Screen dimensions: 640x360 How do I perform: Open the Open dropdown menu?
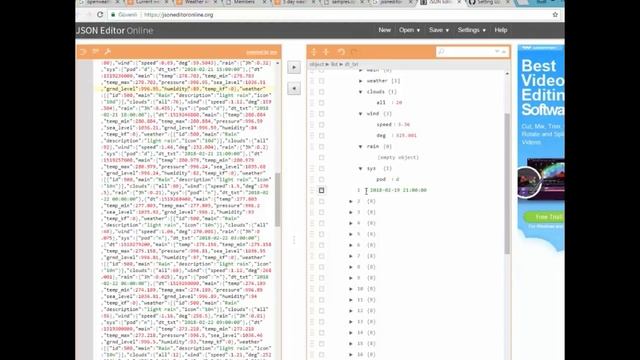(x=409, y=30)
